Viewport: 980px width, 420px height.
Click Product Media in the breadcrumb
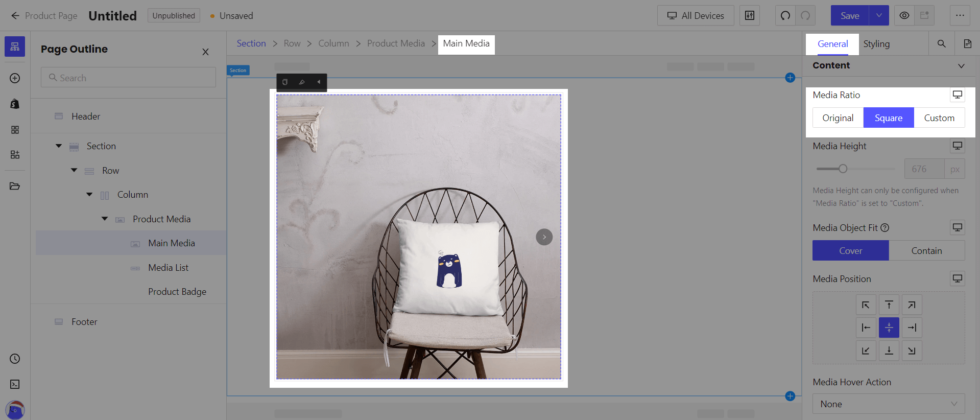(x=396, y=43)
